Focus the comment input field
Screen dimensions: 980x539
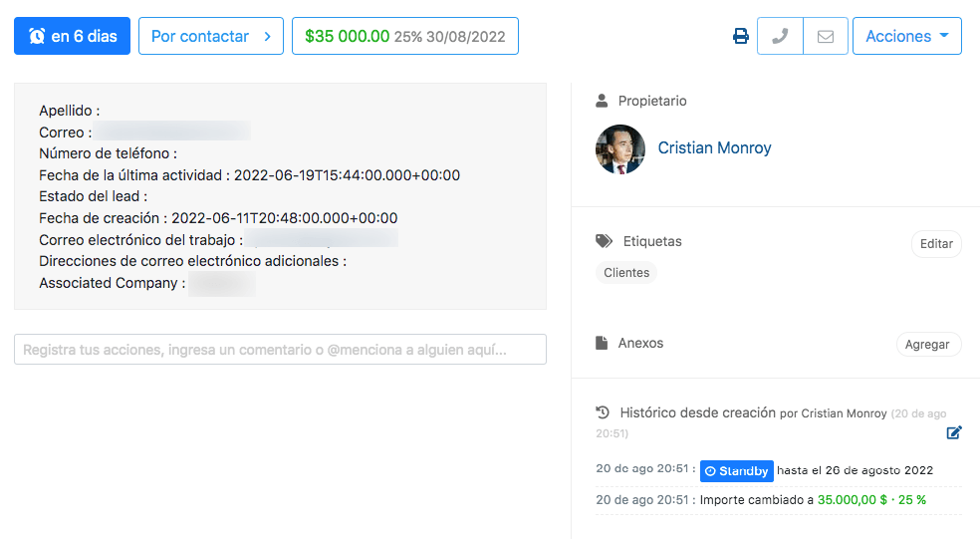[280, 350]
